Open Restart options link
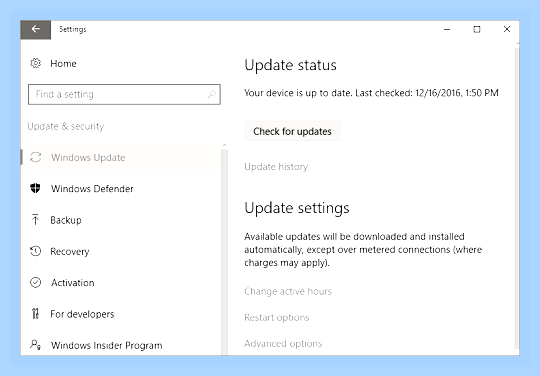The width and height of the screenshot is (540, 376). coord(277,317)
